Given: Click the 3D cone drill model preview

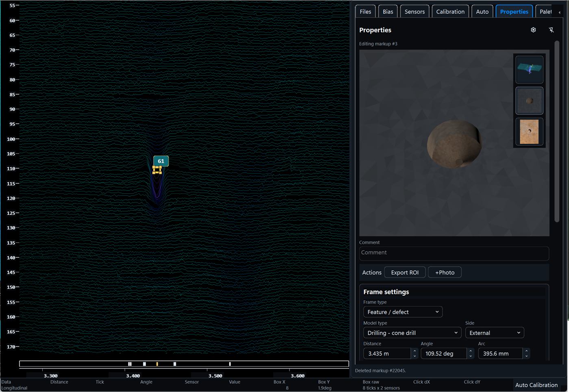Looking at the screenshot, I should (454, 143).
